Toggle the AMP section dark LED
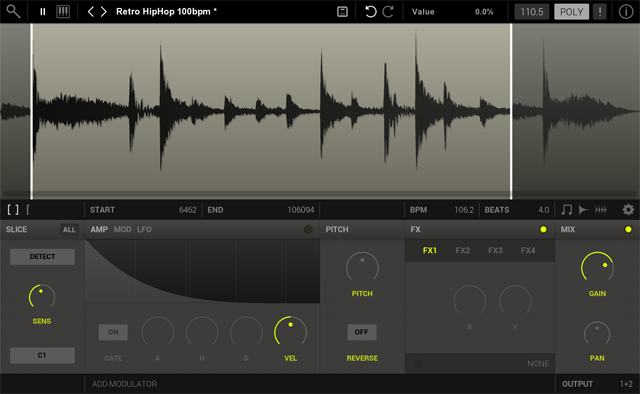640x394 pixels. (308, 229)
